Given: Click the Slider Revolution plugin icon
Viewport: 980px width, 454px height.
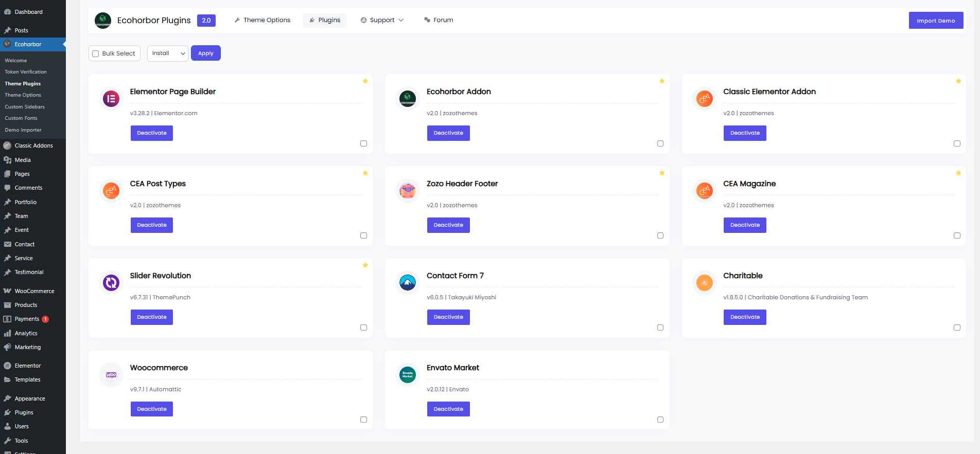Looking at the screenshot, I should click(111, 282).
